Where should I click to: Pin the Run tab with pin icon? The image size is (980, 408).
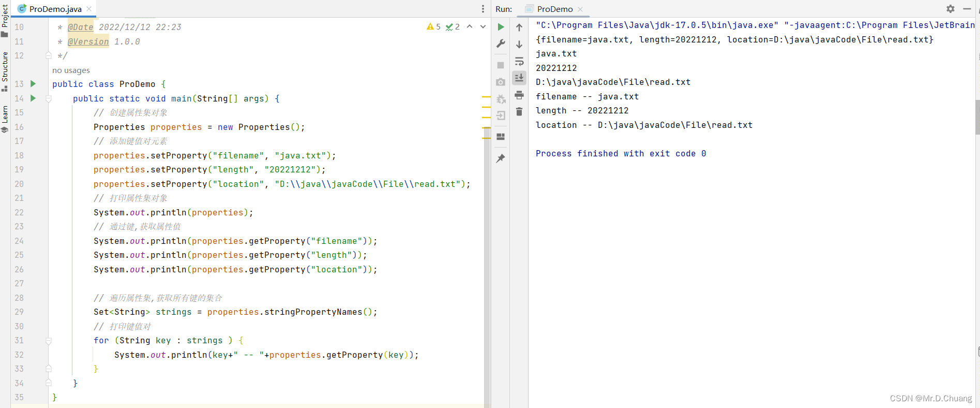click(x=501, y=158)
